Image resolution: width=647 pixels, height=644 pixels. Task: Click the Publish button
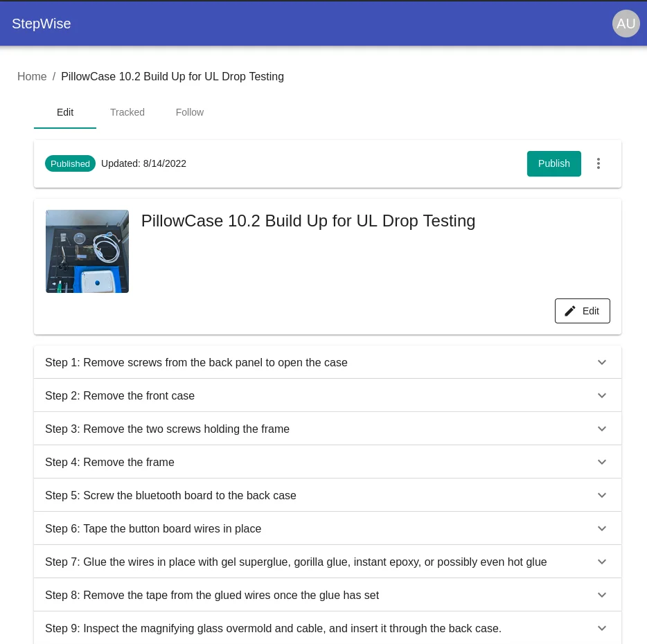click(x=553, y=163)
